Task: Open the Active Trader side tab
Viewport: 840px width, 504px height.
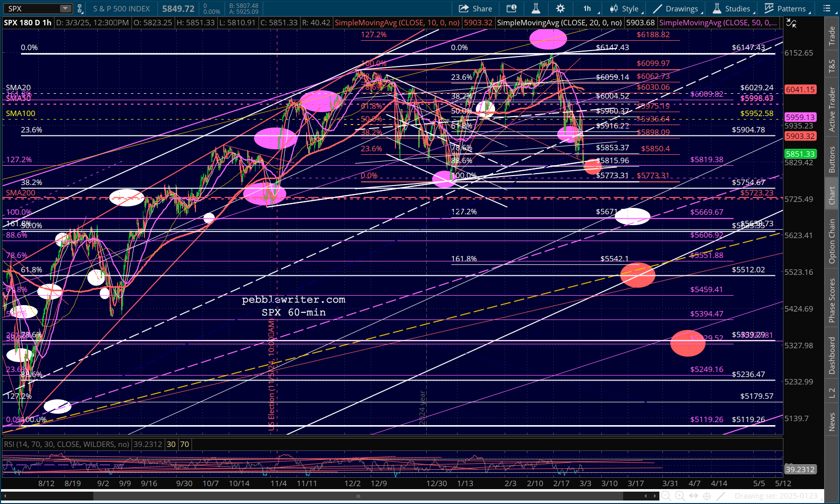Action: click(x=832, y=110)
